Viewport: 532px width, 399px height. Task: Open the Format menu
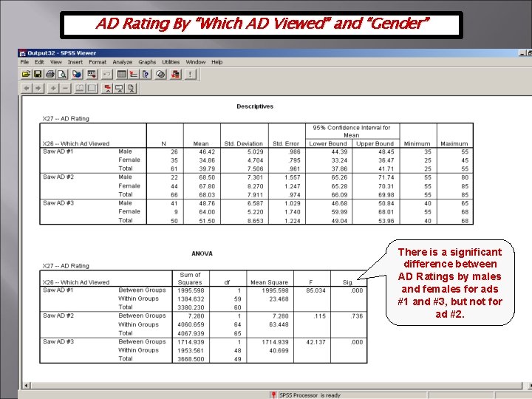pos(98,62)
